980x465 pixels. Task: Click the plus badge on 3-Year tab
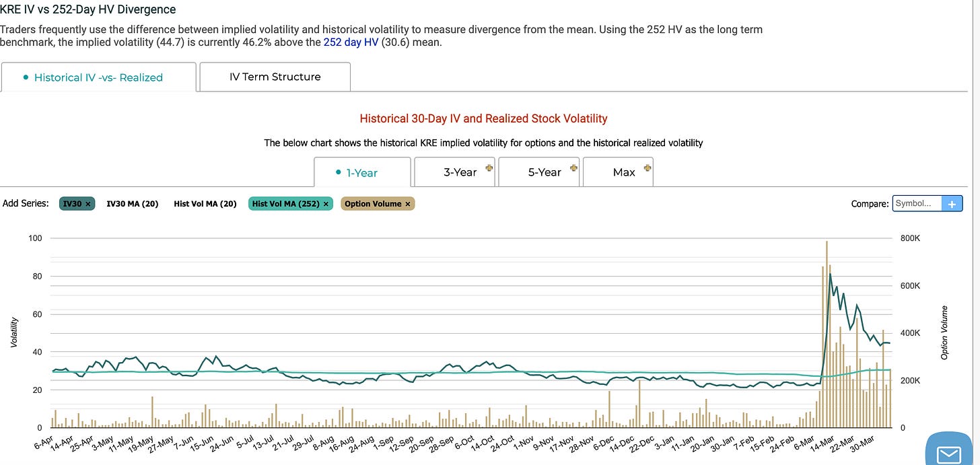[489, 168]
